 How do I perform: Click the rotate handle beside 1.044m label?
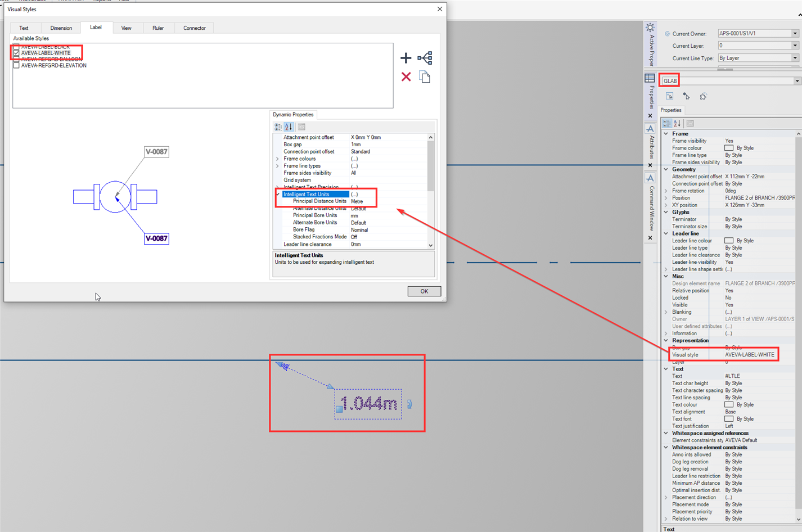click(x=409, y=404)
